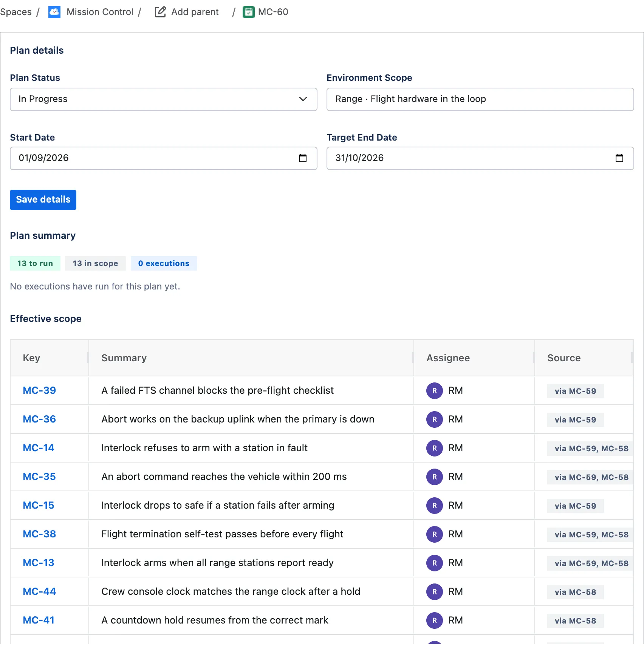Click the Save details button
644x653 pixels.
43,200
